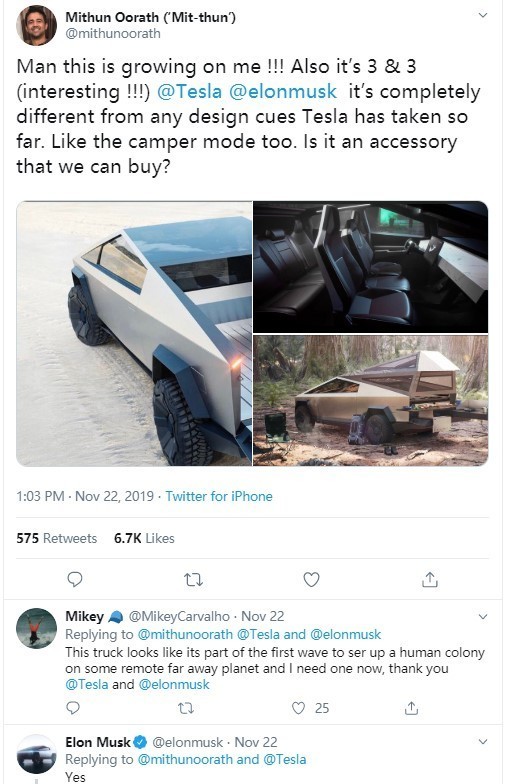View the 6.7K Likes list
The width and height of the screenshot is (507, 784).
point(144,538)
